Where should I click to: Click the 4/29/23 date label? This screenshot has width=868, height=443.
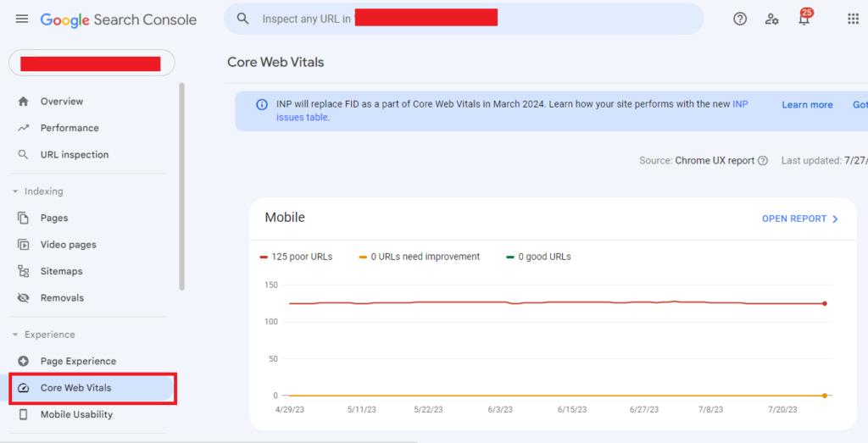[290, 410]
